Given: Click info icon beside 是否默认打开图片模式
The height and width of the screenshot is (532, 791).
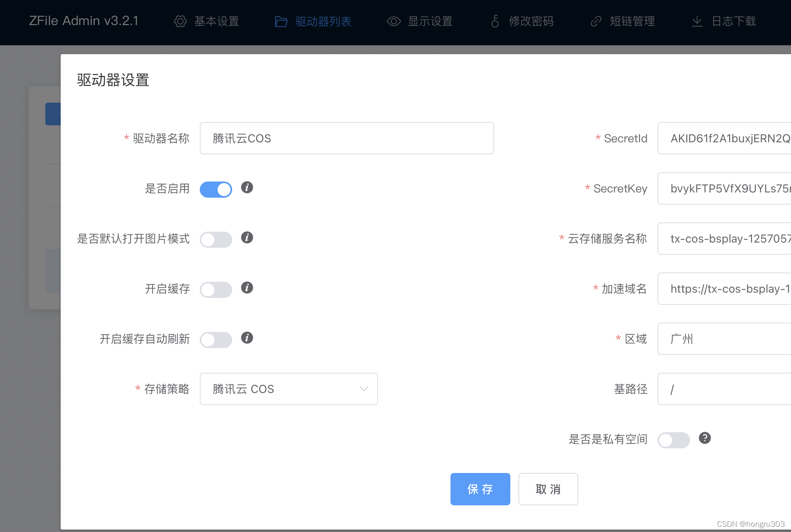Looking at the screenshot, I should 247,238.
